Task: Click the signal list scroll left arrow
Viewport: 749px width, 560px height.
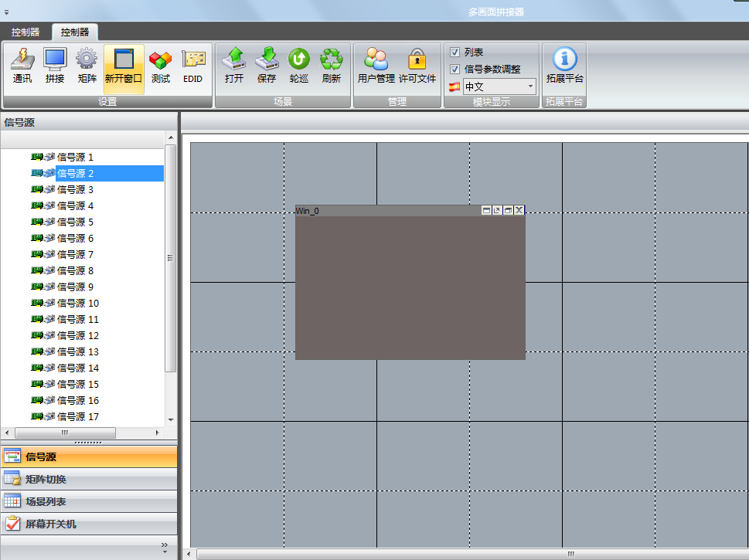Action: [x=7, y=433]
